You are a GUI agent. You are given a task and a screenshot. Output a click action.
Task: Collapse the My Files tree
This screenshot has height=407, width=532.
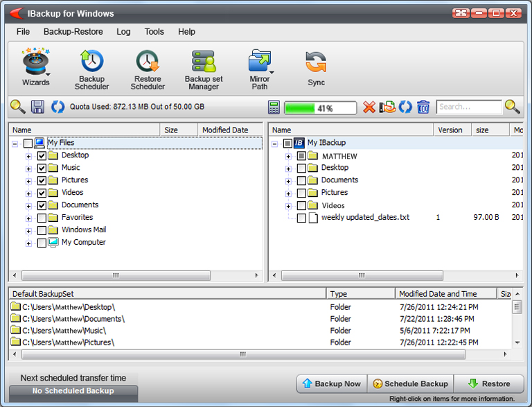pos(15,144)
